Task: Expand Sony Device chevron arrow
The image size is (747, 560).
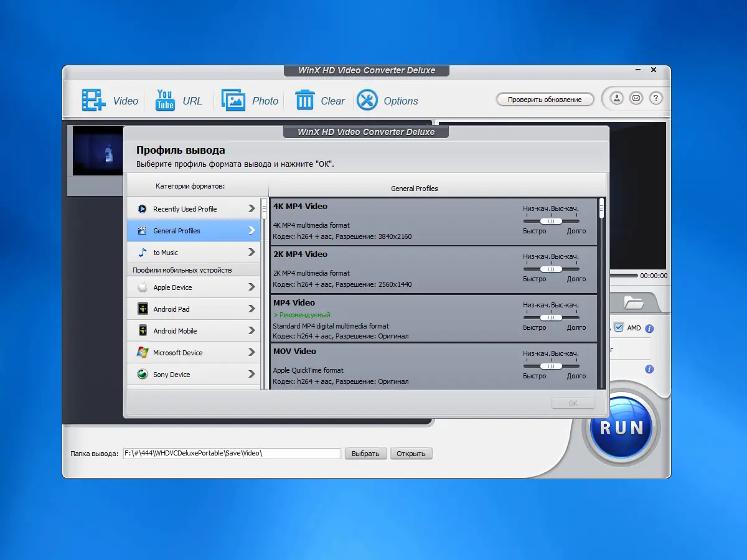Action: tap(251, 375)
